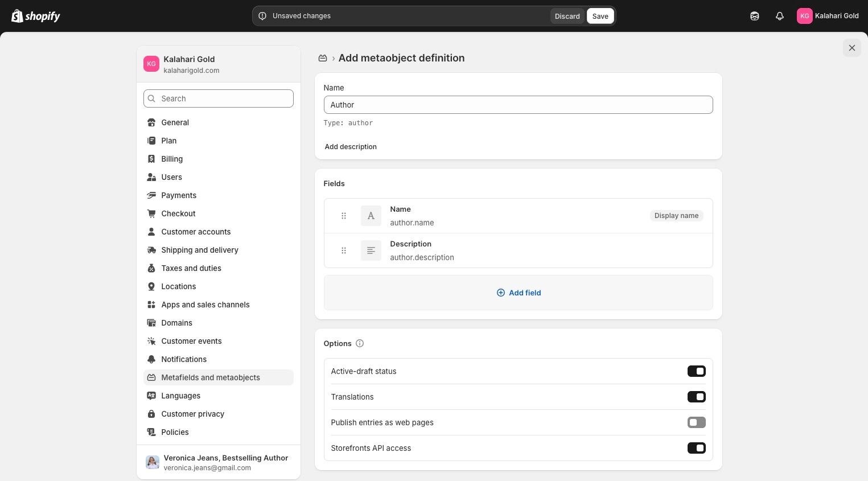Open the Sidekick assistant icon

[x=755, y=16]
